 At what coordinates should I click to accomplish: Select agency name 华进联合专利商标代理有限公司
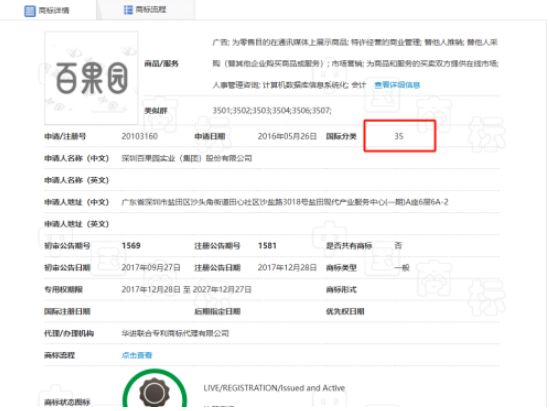pyautogui.click(x=175, y=333)
